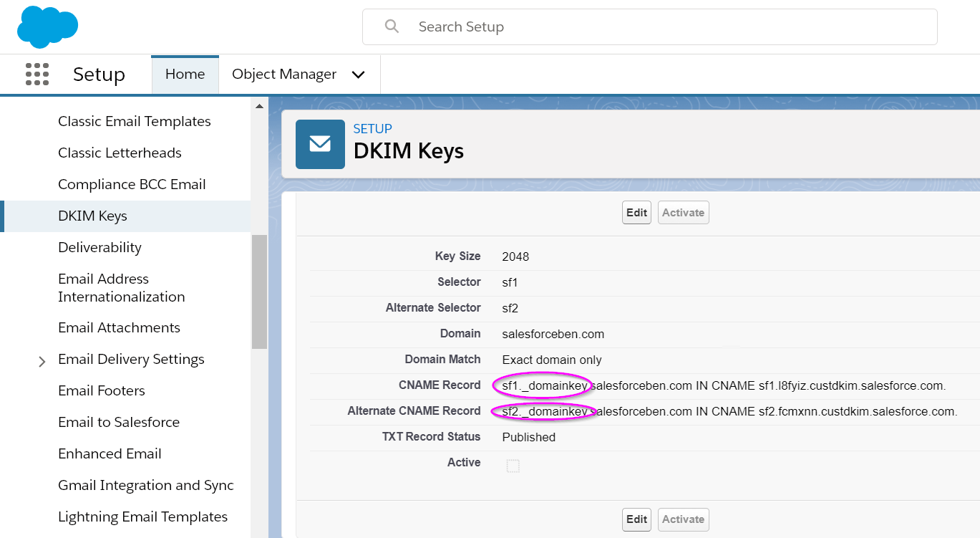The height and width of the screenshot is (538, 980).
Task: Click the Key Size value 2048
Action: 515,256
